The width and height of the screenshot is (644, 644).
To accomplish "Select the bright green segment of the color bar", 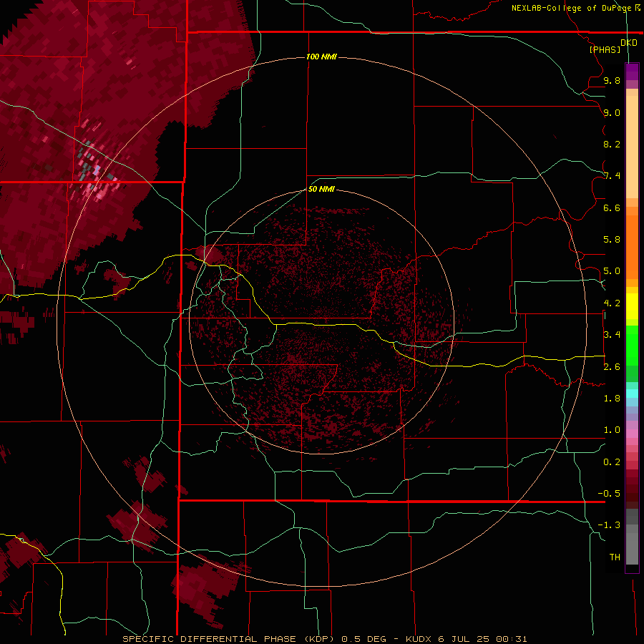I will [632, 346].
